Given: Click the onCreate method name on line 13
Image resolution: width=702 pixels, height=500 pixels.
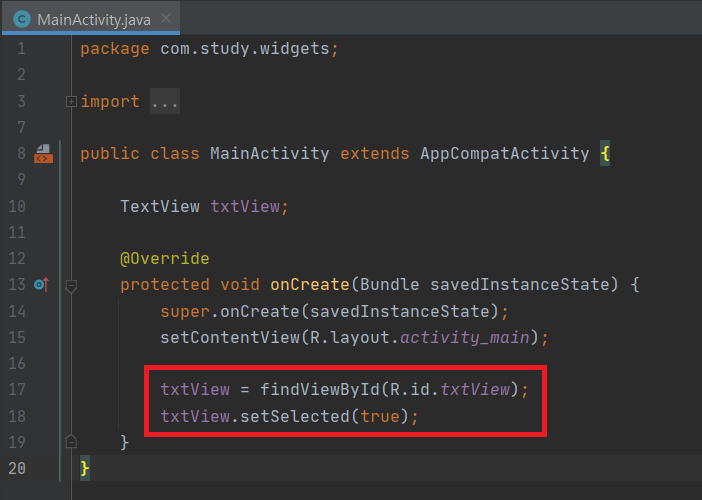Looking at the screenshot, I should [310, 285].
